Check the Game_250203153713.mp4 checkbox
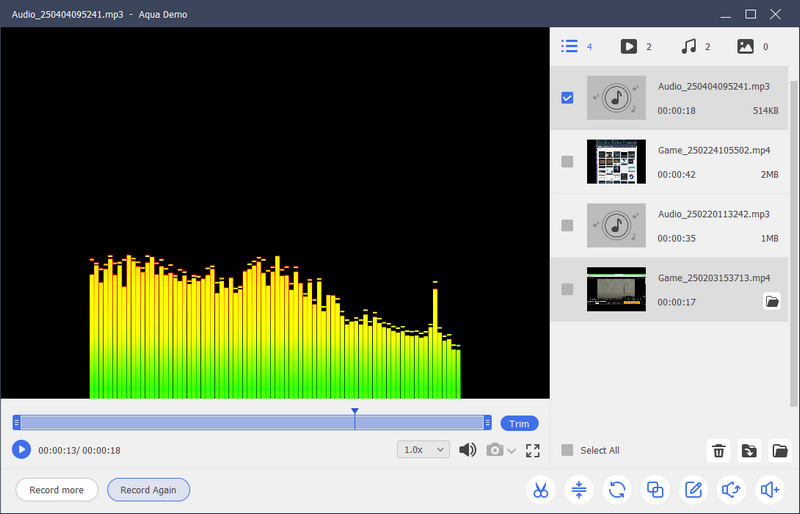800x514 pixels. click(x=567, y=289)
